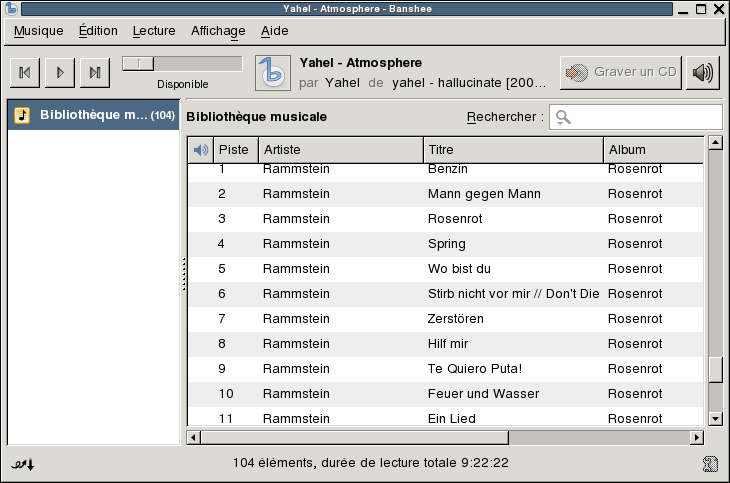Sort by the Titre column header
This screenshot has height=483, width=730.
coord(513,150)
